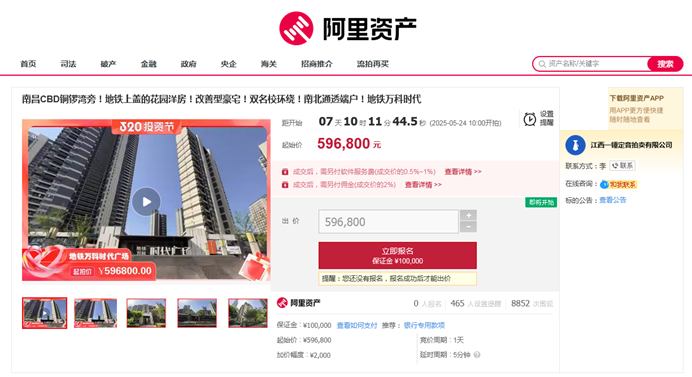Screen dimensions: 692x377
Task: Click the auction company avatar icon
Action: click(x=575, y=145)
